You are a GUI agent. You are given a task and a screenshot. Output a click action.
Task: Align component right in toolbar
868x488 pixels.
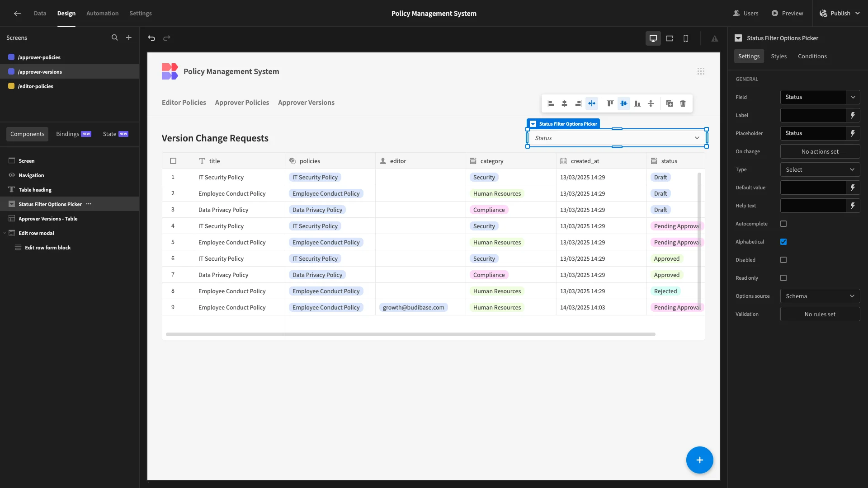578,103
